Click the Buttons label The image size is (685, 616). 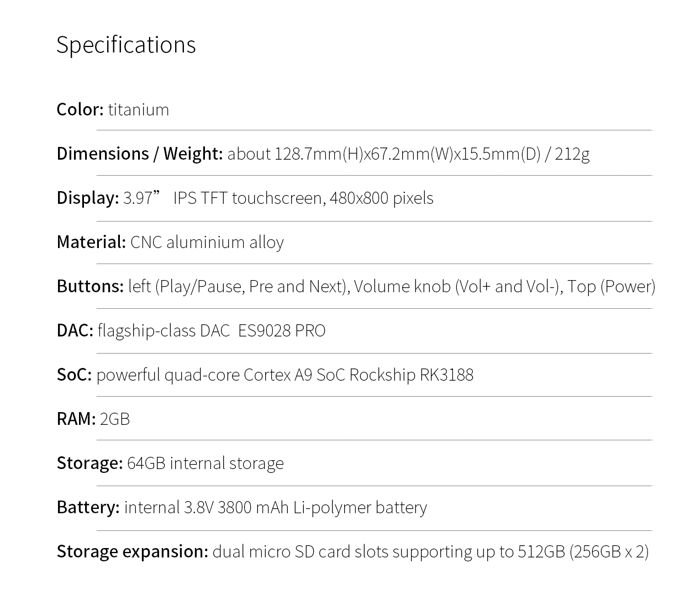click(x=90, y=286)
